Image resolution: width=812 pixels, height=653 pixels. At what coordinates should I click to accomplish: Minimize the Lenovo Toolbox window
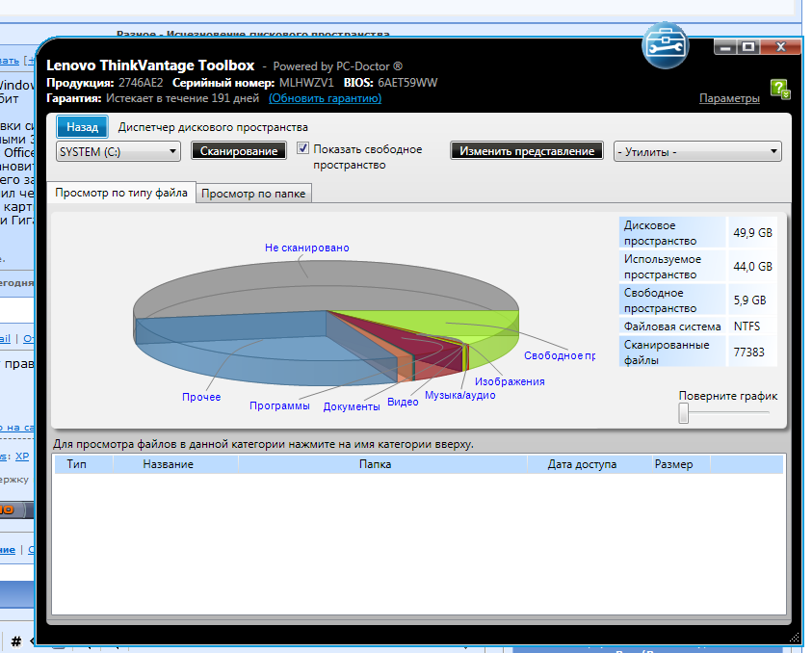click(x=725, y=47)
